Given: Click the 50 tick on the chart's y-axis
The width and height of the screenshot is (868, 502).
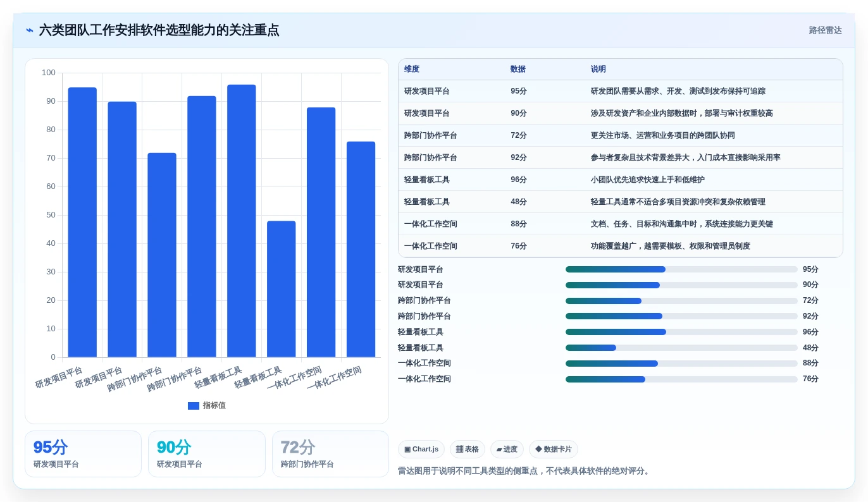Looking at the screenshot, I should click(51, 215).
